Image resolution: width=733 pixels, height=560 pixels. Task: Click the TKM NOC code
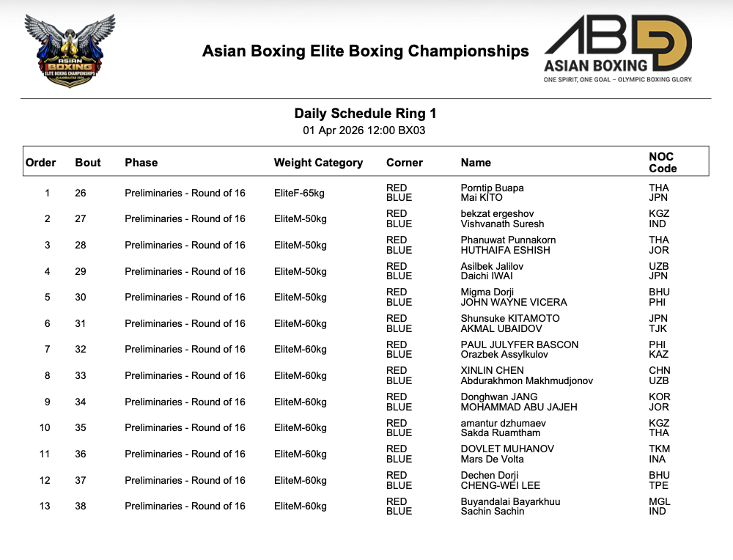(659, 449)
